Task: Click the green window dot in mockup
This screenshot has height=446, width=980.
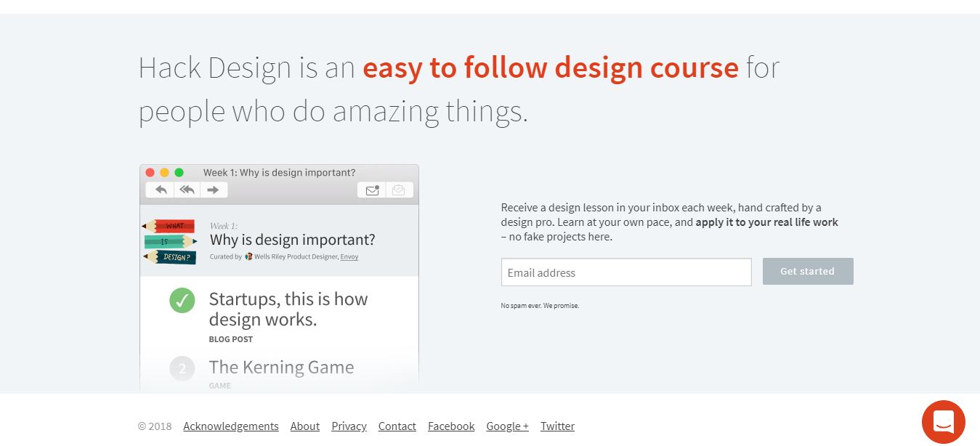Action: pos(179,173)
